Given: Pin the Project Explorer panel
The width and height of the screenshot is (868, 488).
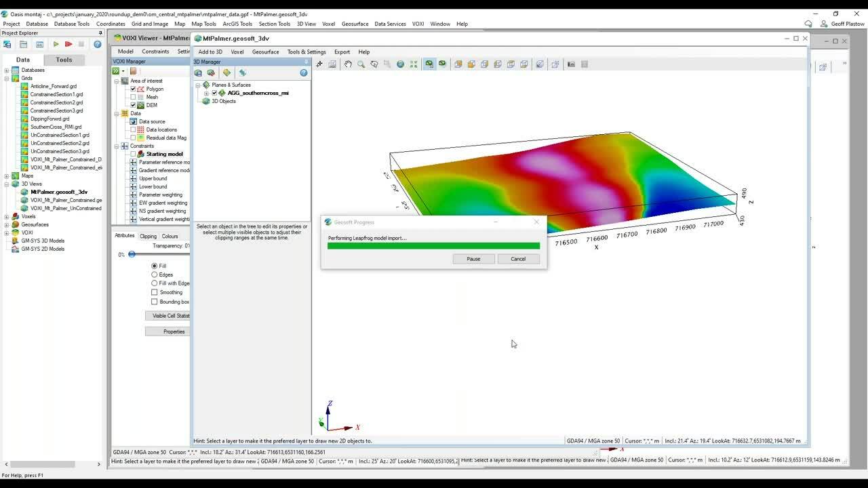Looking at the screenshot, I should click(100, 33).
